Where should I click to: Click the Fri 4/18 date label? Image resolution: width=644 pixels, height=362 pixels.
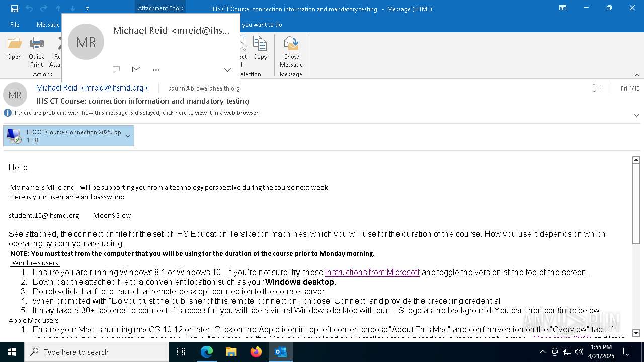[x=630, y=88]
